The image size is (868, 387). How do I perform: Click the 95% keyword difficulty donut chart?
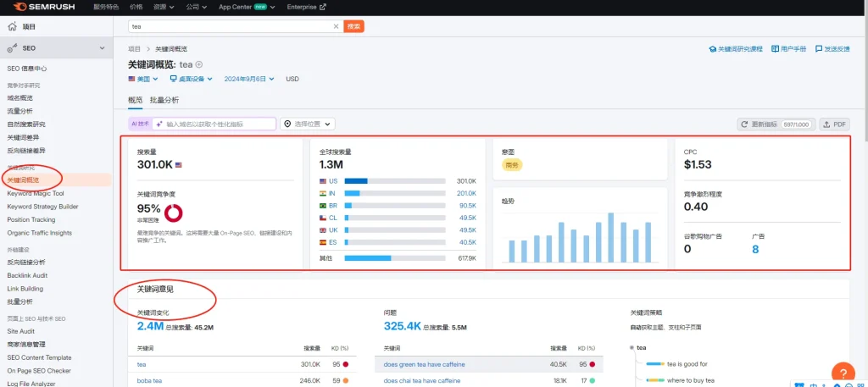tap(174, 213)
